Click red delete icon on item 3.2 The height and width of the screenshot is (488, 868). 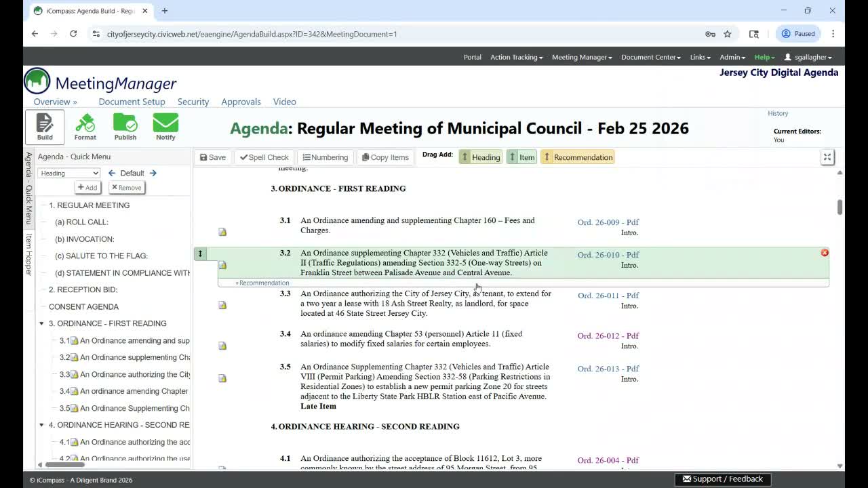click(825, 253)
